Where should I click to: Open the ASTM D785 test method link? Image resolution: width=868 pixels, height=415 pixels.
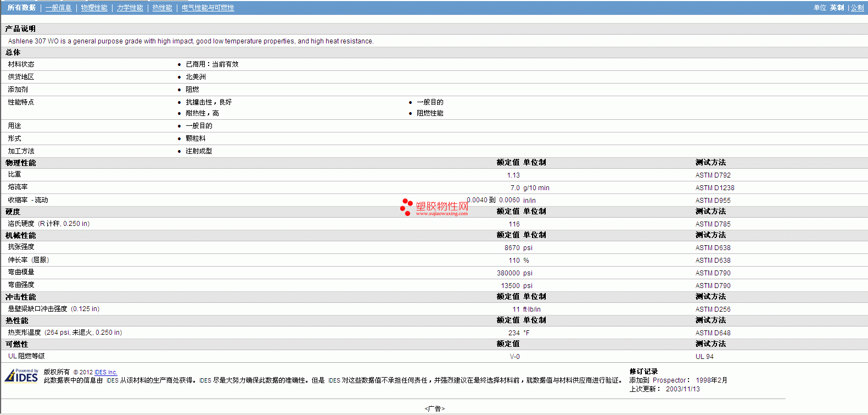point(713,224)
